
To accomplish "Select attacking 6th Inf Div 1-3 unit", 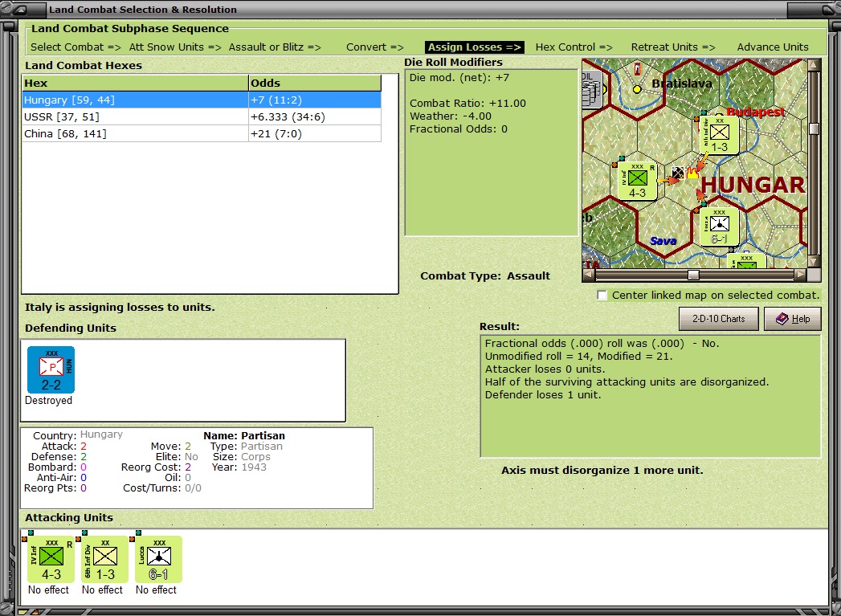I will click(x=104, y=559).
